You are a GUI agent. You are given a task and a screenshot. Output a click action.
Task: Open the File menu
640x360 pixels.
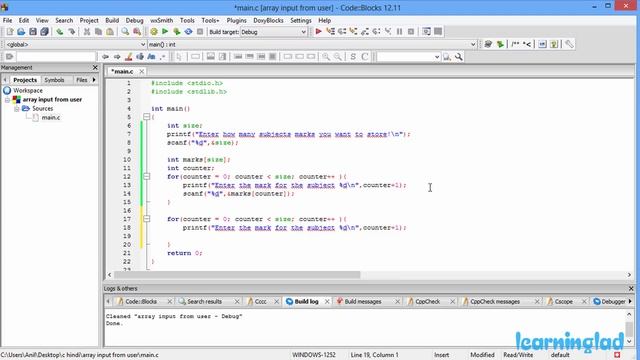coord(7,20)
